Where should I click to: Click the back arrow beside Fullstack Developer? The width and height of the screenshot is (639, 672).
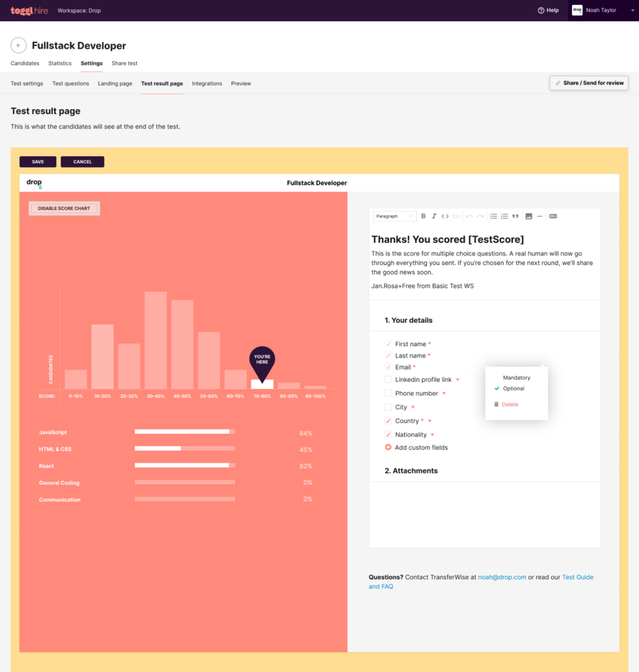click(x=19, y=46)
